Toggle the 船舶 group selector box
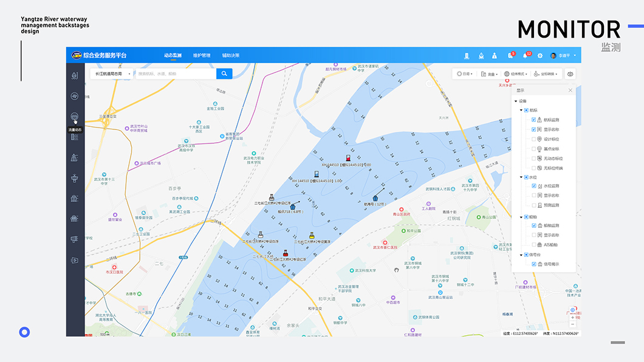 coord(526,217)
